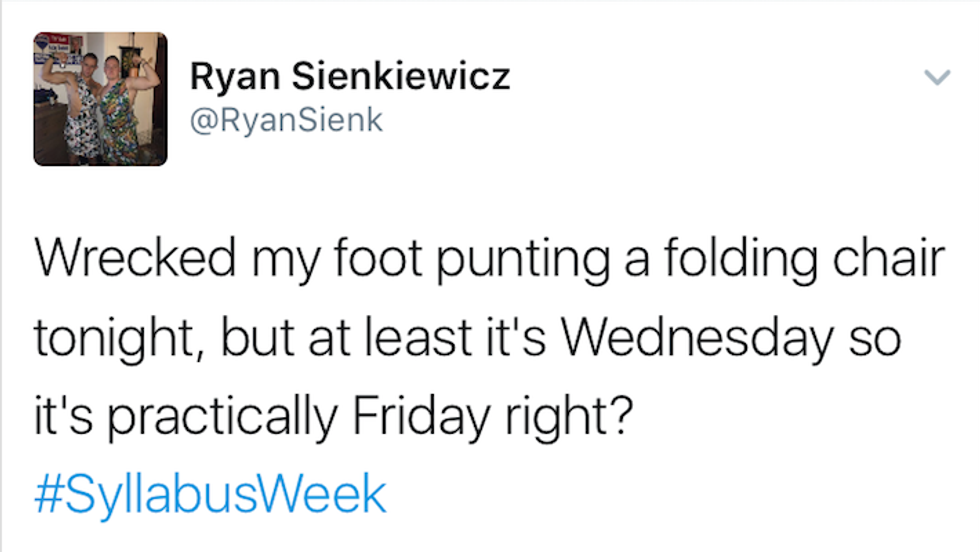Click the word "Wednesday" in the tweet

click(x=693, y=340)
